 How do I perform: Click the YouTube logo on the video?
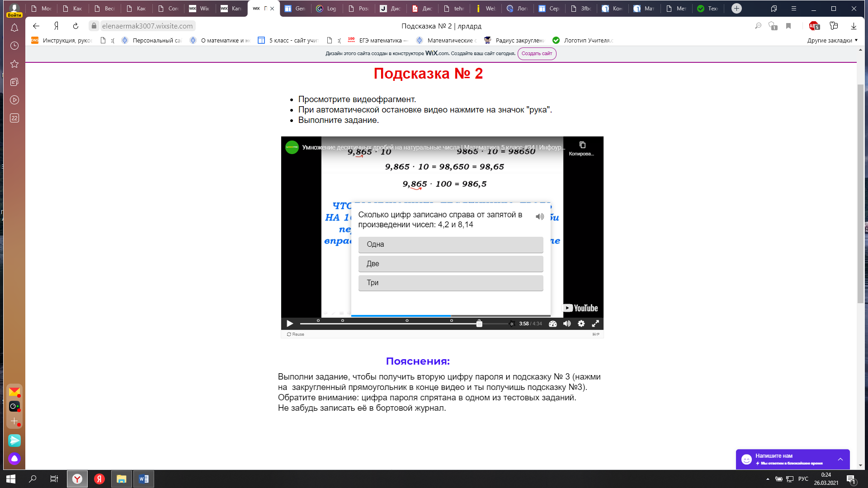580,308
